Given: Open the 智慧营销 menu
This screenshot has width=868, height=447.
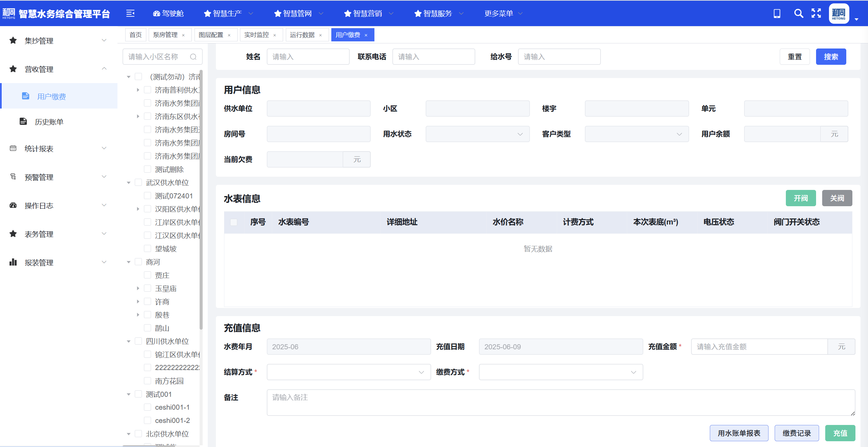Looking at the screenshot, I should click(x=368, y=13).
